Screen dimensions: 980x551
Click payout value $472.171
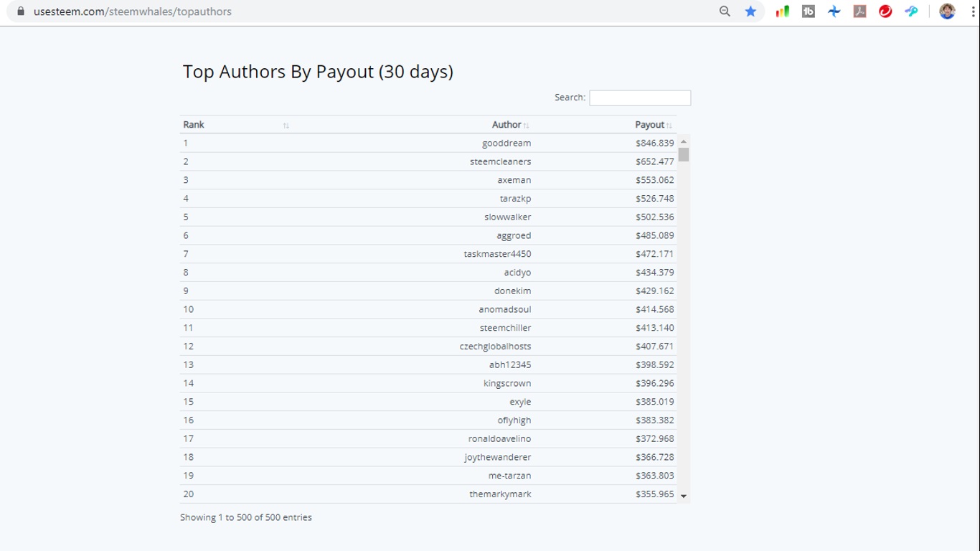(x=655, y=254)
